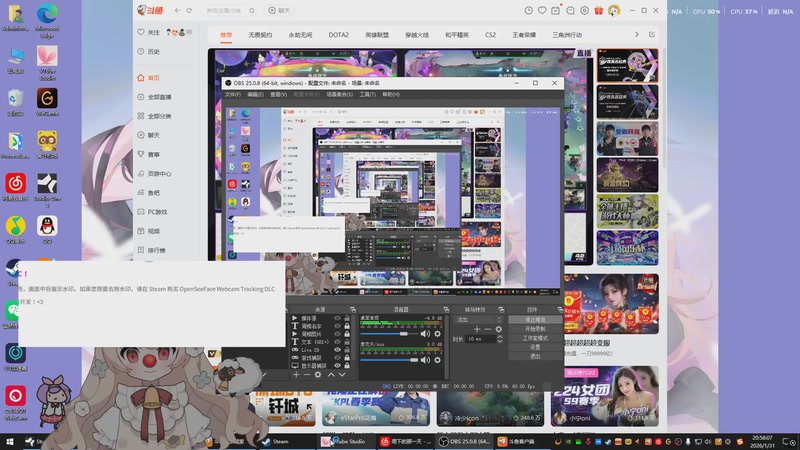Screen dimensions: 800x450
Task: Show more category tabs with the right chevron
Action: tap(637, 34)
